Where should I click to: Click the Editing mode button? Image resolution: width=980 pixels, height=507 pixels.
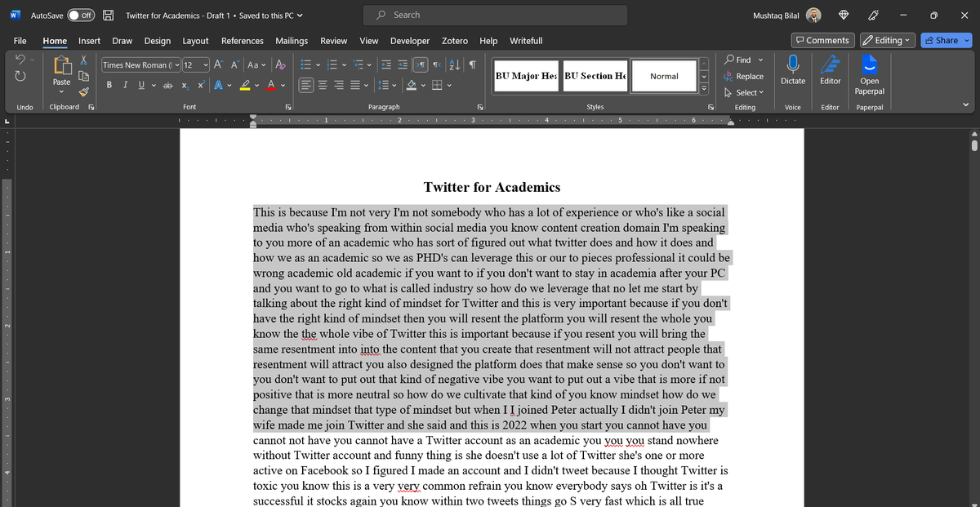coord(888,40)
